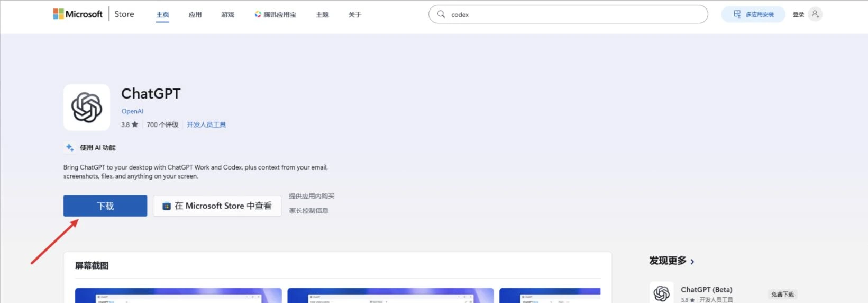Click the Microsoft logo in the header
Image resolution: width=868 pixels, height=303 pixels.
pyautogui.click(x=78, y=14)
